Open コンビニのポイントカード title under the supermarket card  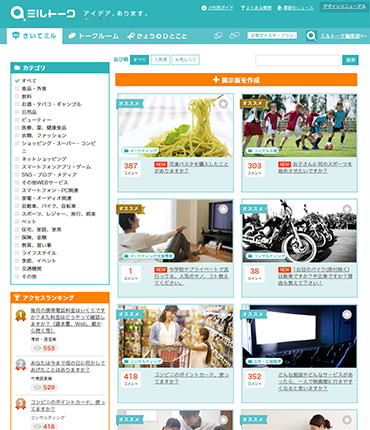click(x=191, y=378)
